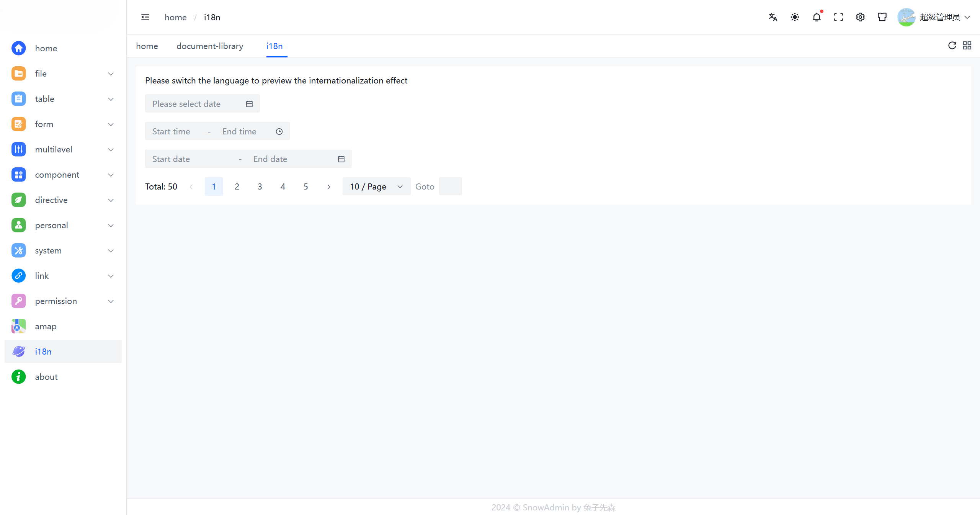Click the next page arrow
980x515 pixels.
(x=328, y=186)
